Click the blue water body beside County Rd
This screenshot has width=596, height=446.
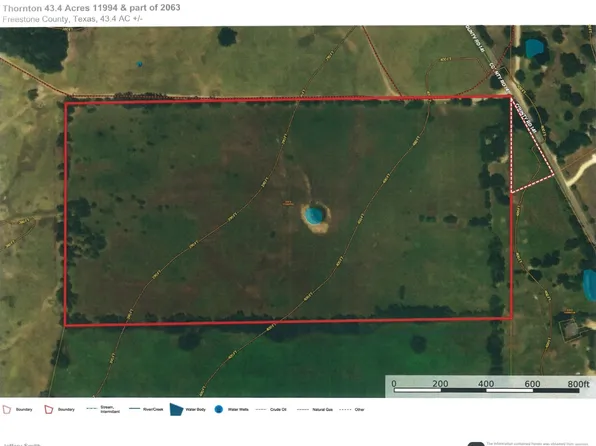tap(534, 48)
